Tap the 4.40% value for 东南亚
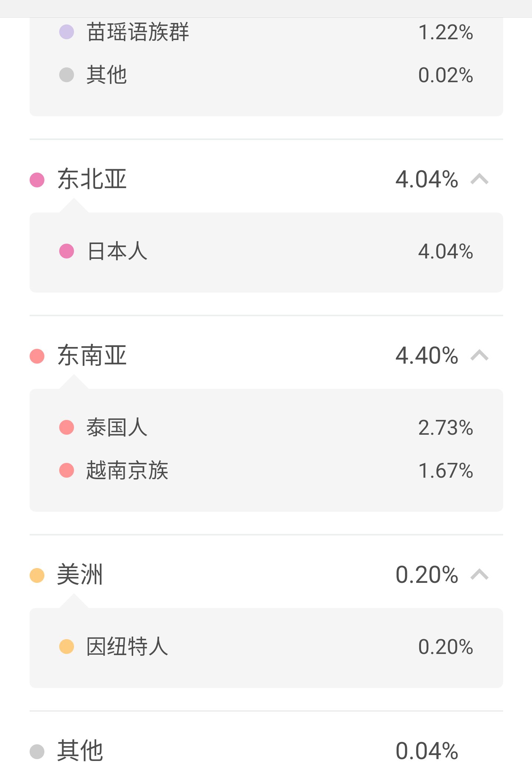The height and width of the screenshot is (768, 532). 427,356
